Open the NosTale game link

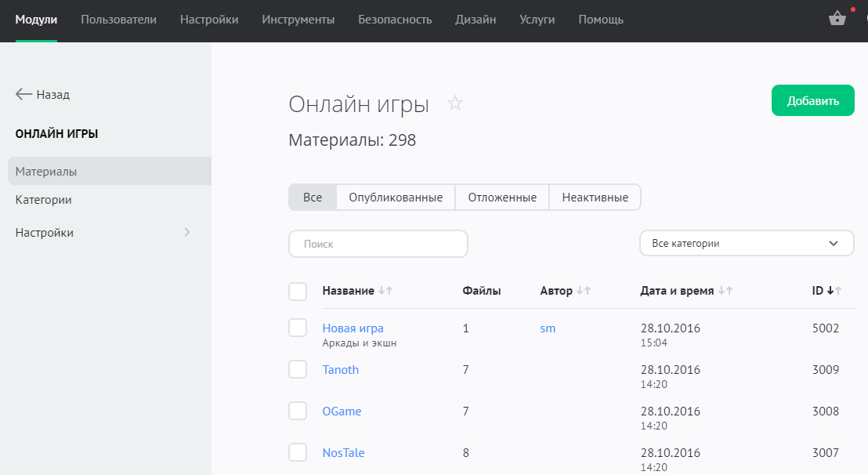click(x=343, y=452)
